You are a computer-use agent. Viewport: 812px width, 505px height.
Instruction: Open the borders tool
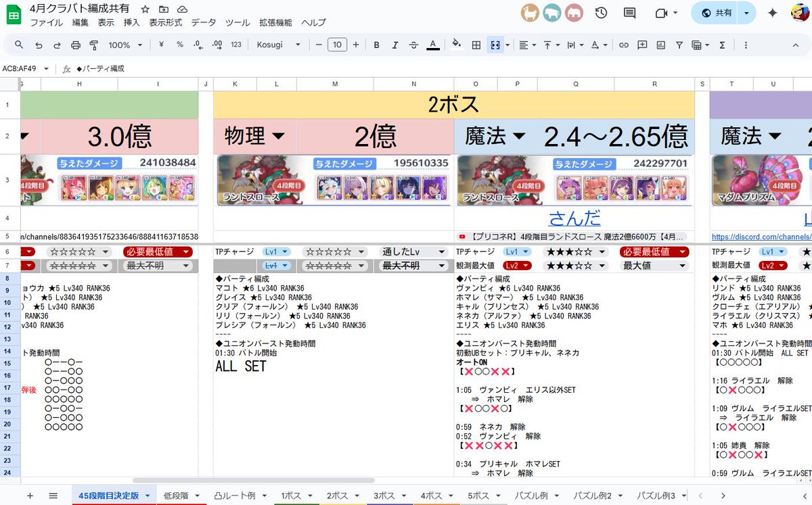coord(476,45)
